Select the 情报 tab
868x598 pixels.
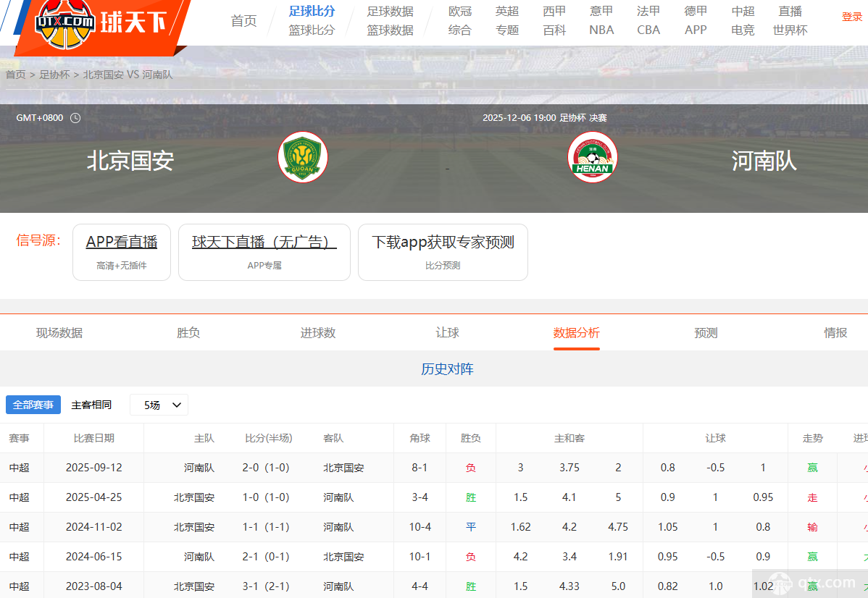[x=835, y=332]
